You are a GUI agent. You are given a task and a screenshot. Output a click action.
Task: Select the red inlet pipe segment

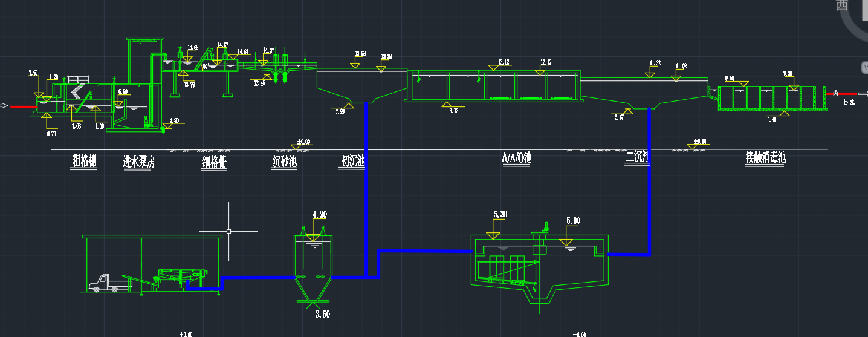pos(24,106)
